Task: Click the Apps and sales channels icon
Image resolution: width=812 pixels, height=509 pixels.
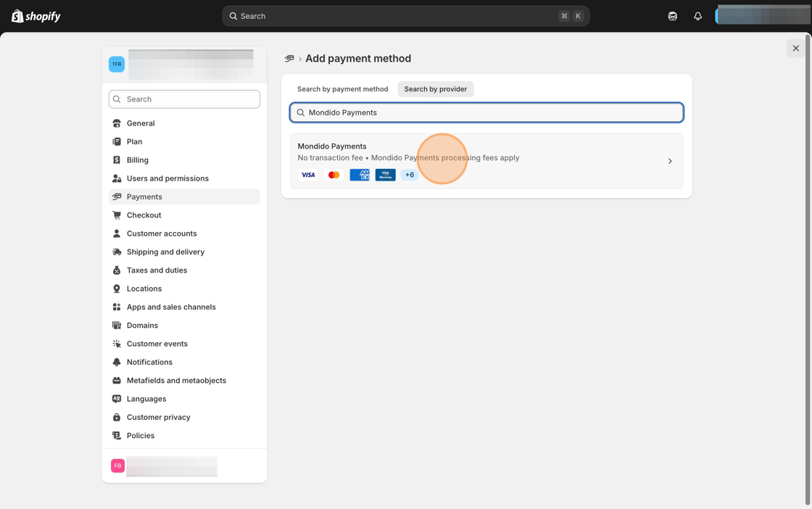Action: [x=117, y=307]
